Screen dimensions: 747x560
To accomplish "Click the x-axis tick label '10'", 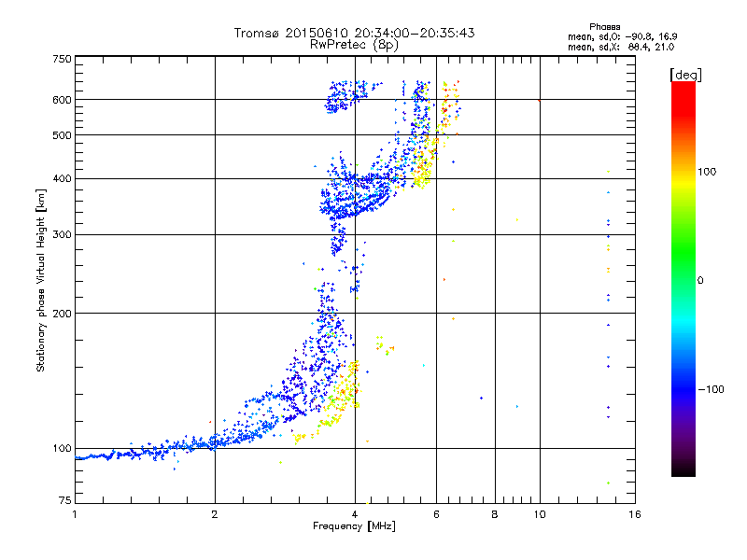I will (x=540, y=514).
